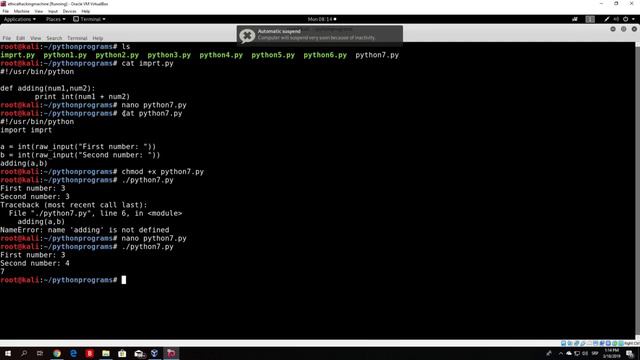640x360 pixels.
Task: Switch to the running Kali VM taskbar icon
Action: [x=171, y=353]
